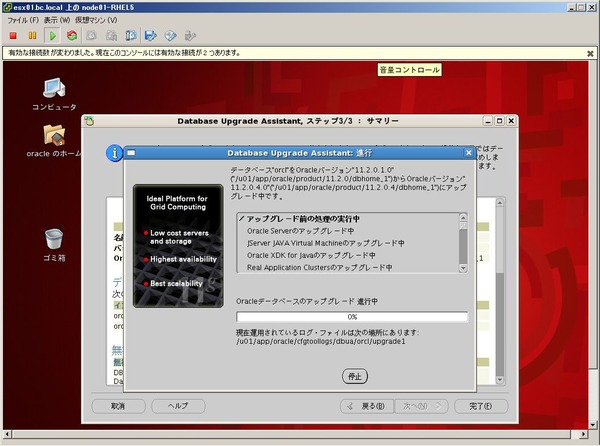Click the Oracleデータベースのアップグレード 進行中 status text
The image size is (600, 446).
[307, 301]
